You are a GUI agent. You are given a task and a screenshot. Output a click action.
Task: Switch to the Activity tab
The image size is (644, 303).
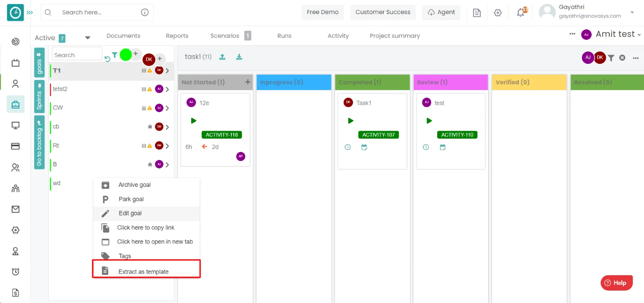tap(338, 36)
